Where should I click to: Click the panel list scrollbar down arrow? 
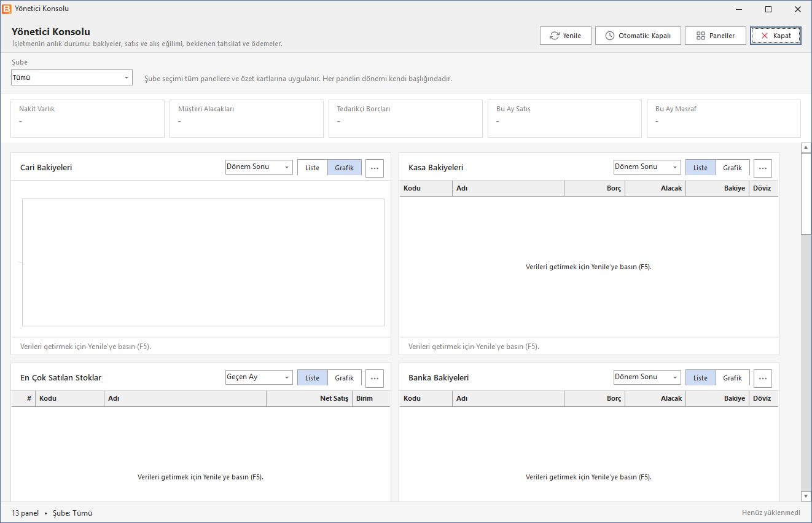[x=806, y=496]
